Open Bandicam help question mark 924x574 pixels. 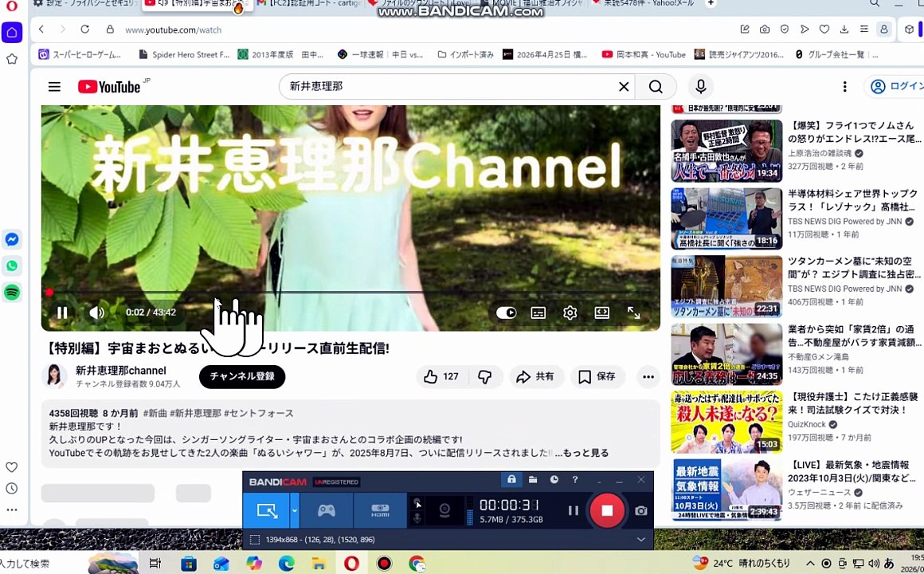pyautogui.click(x=575, y=480)
